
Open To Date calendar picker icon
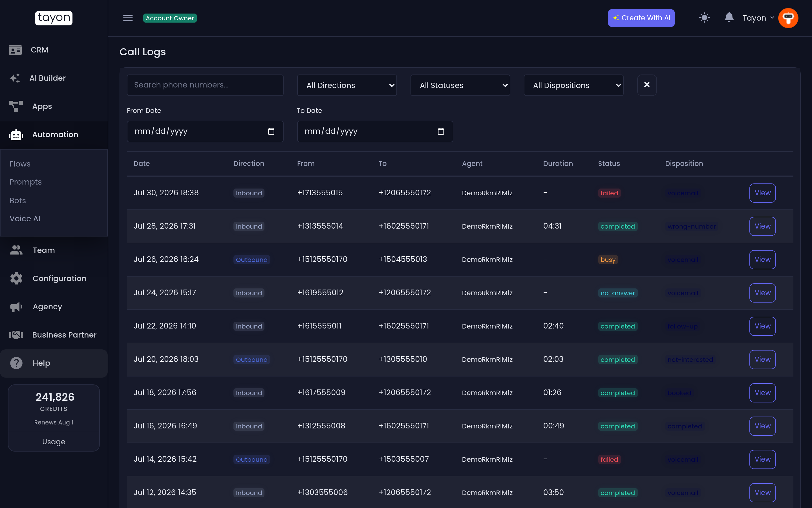(x=441, y=131)
